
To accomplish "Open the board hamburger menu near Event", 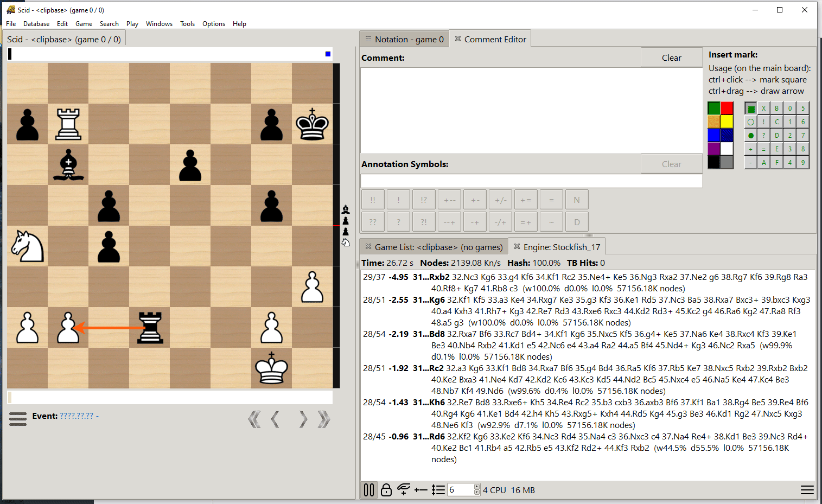I will [18, 419].
